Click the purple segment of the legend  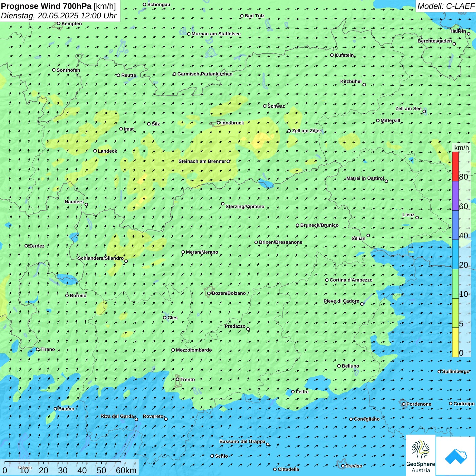[455, 195]
